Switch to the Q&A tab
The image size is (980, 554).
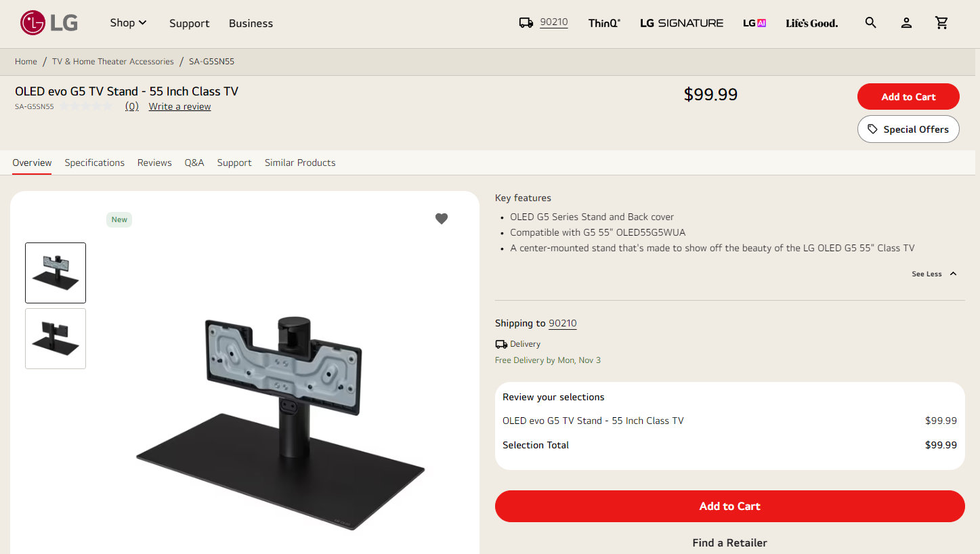pyautogui.click(x=194, y=163)
